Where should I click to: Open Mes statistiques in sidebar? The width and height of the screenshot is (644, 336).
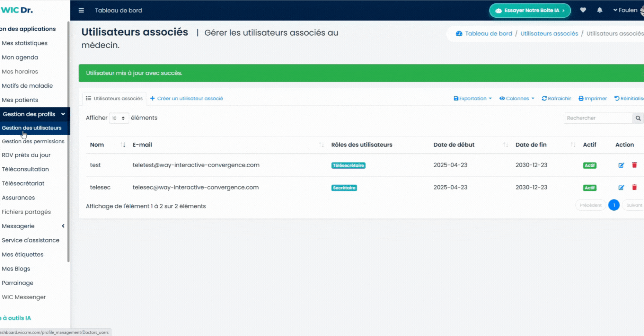point(25,43)
